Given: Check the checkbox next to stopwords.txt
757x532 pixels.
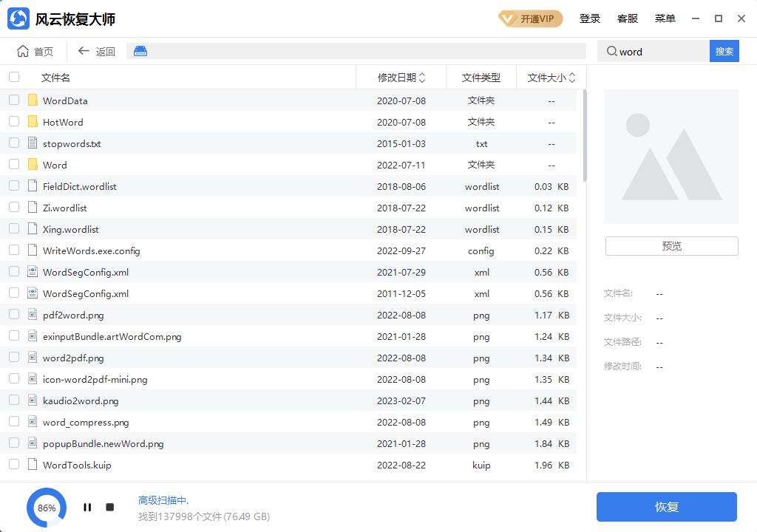Looking at the screenshot, I should point(13,143).
